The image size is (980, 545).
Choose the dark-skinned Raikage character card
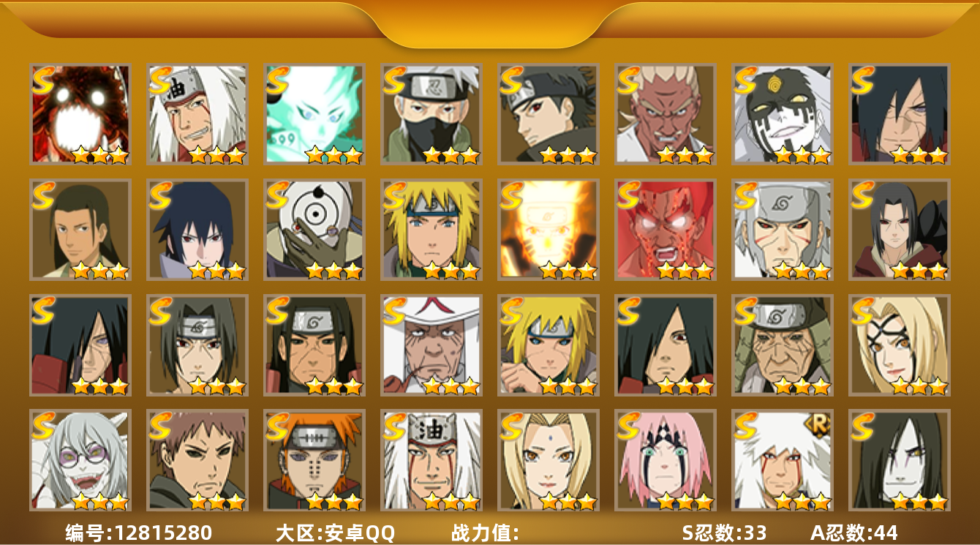666,114
